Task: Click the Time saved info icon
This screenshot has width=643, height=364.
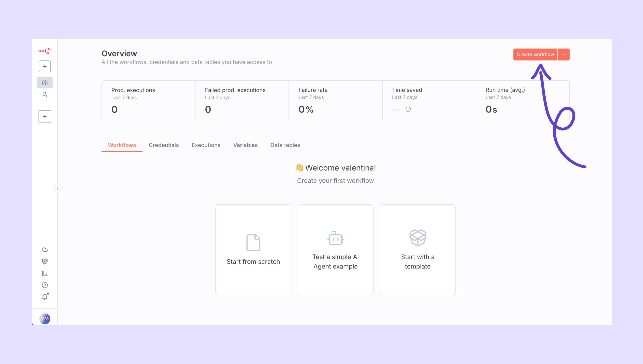Action: pos(408,109)
